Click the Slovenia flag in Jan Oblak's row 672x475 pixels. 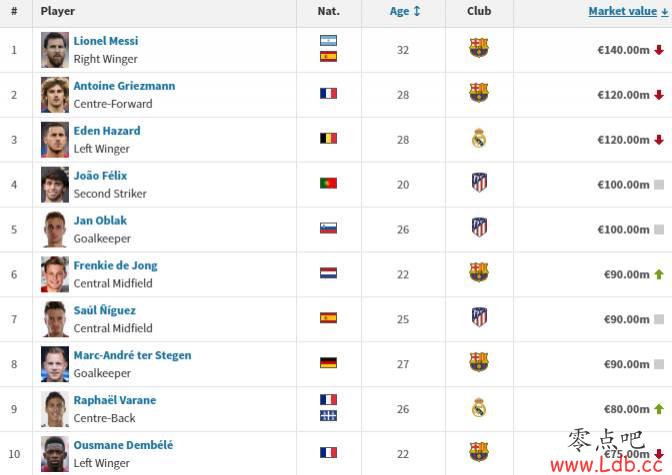328,228
